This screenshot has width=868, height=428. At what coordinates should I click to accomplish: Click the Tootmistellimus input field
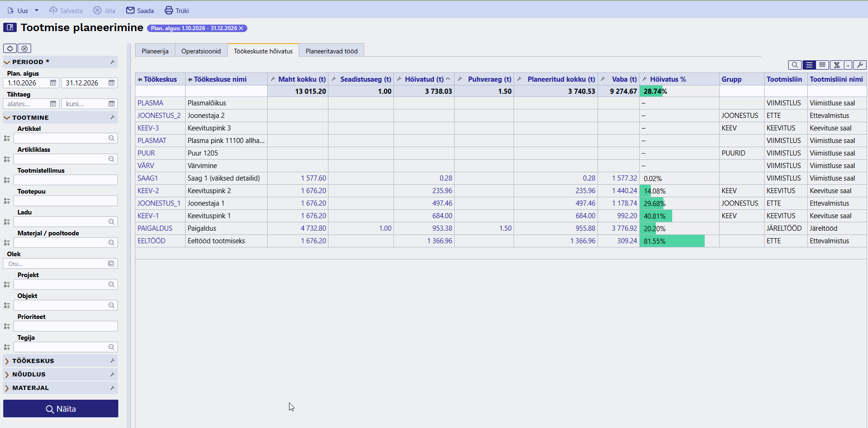point(65,180)
